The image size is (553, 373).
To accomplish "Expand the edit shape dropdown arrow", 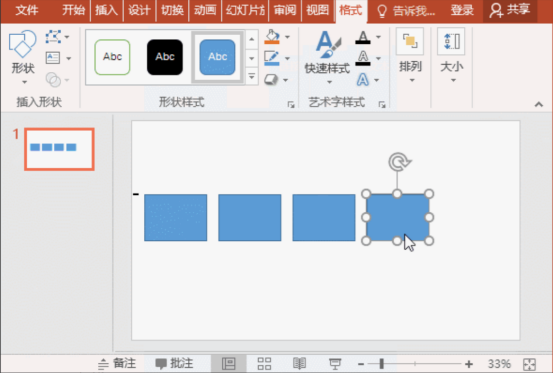I will point(67,37).
